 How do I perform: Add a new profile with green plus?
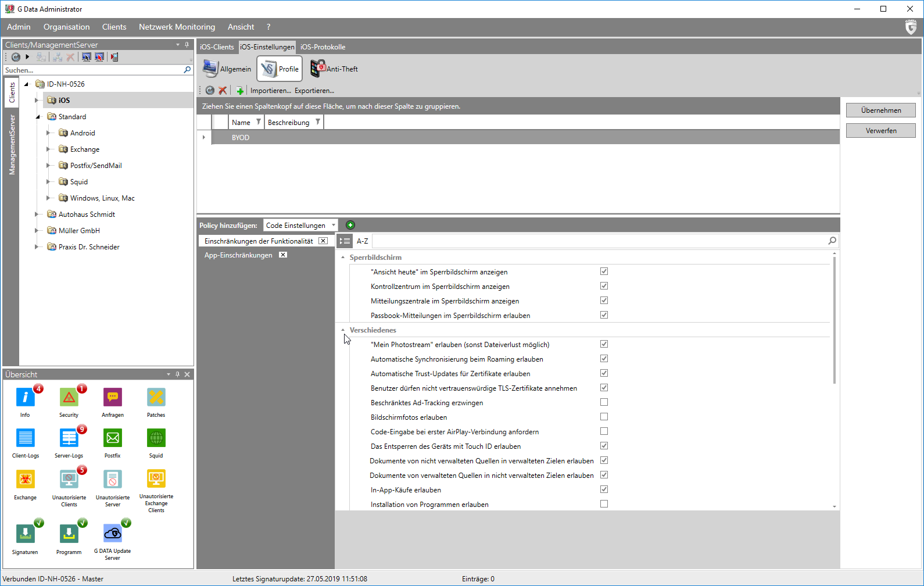(x=240, y=90)
